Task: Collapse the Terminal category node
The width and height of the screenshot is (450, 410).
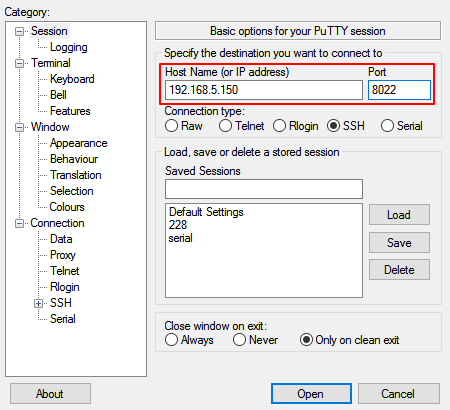Action: pos(19,63)
